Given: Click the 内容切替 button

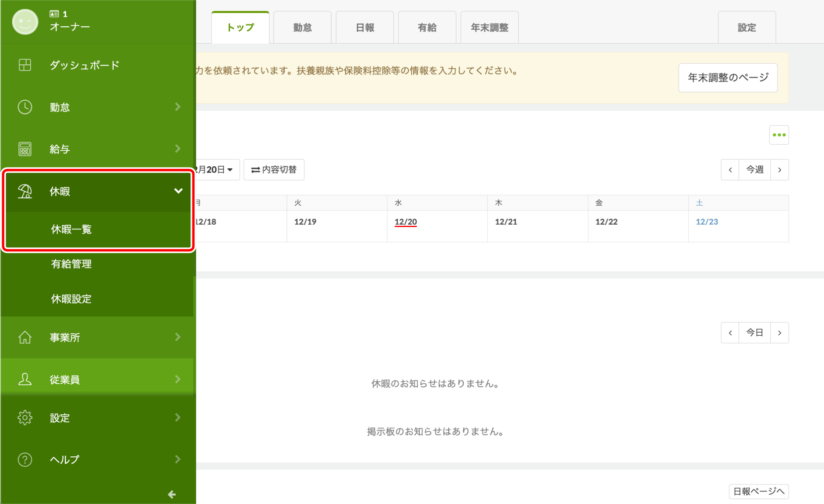Looking at the screenshot, I should pyautogui.click(x=274, y=170).
